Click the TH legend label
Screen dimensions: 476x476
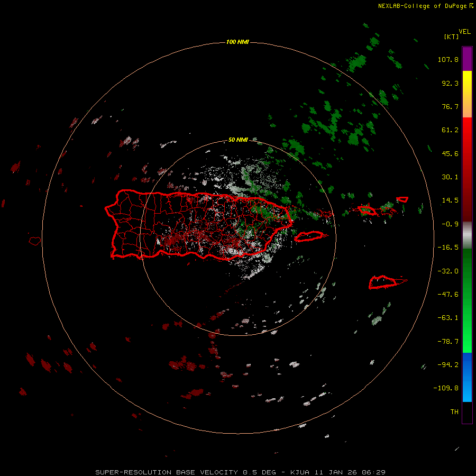[454, 412]
